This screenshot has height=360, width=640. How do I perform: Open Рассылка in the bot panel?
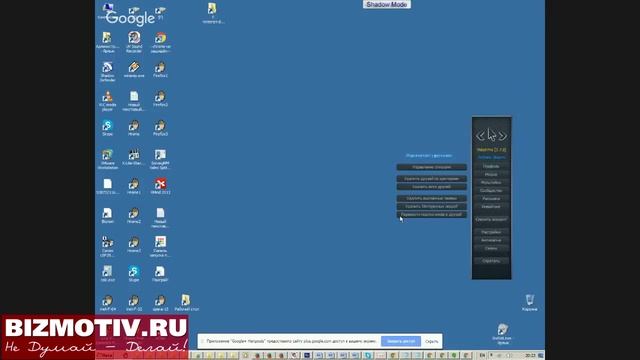tap(491, 199)
